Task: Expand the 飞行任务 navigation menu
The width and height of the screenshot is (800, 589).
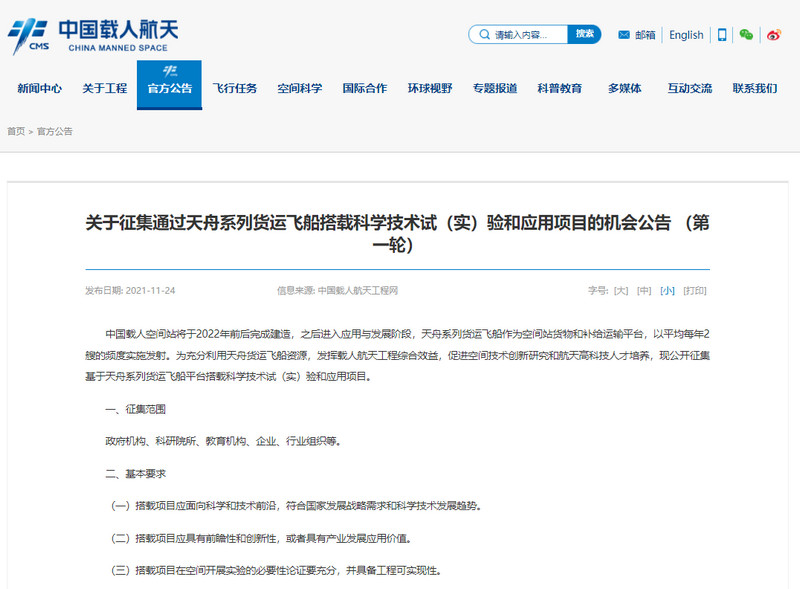Action: point(234,88)
